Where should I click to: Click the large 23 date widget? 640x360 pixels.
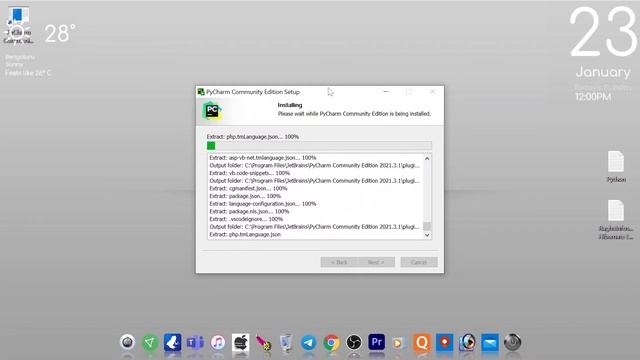coord(603,32)
